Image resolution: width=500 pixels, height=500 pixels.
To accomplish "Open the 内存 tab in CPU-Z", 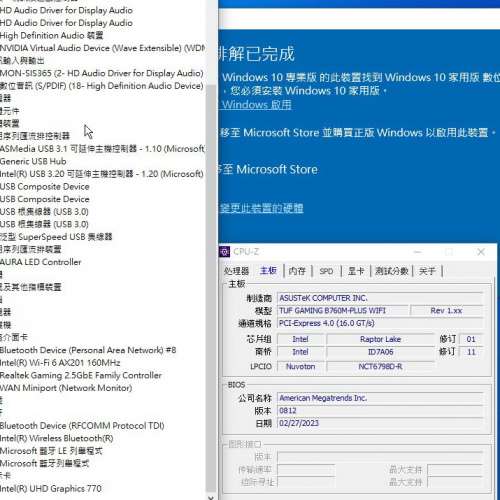I will pyautogui.click(x=297, y=271).
